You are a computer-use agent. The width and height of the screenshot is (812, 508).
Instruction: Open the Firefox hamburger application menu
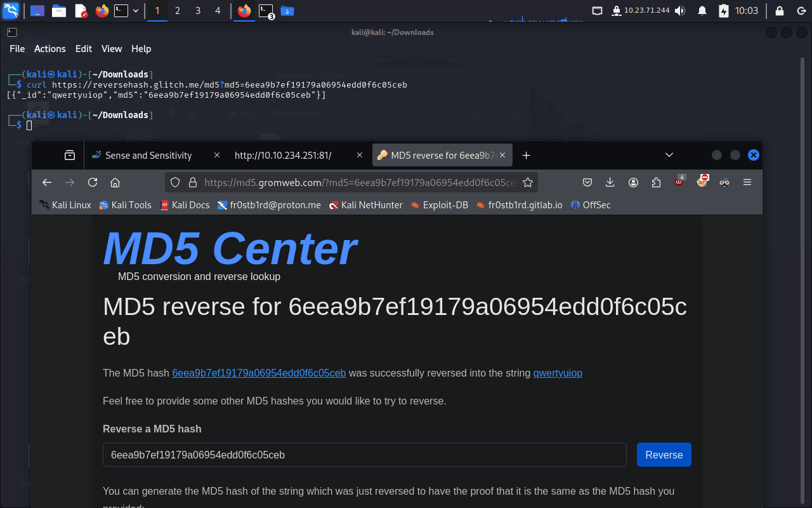[747, 182]
